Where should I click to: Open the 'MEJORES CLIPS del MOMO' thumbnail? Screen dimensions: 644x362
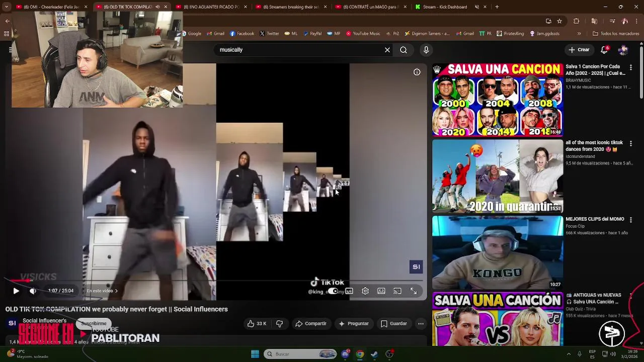click(x=498, y=252)
